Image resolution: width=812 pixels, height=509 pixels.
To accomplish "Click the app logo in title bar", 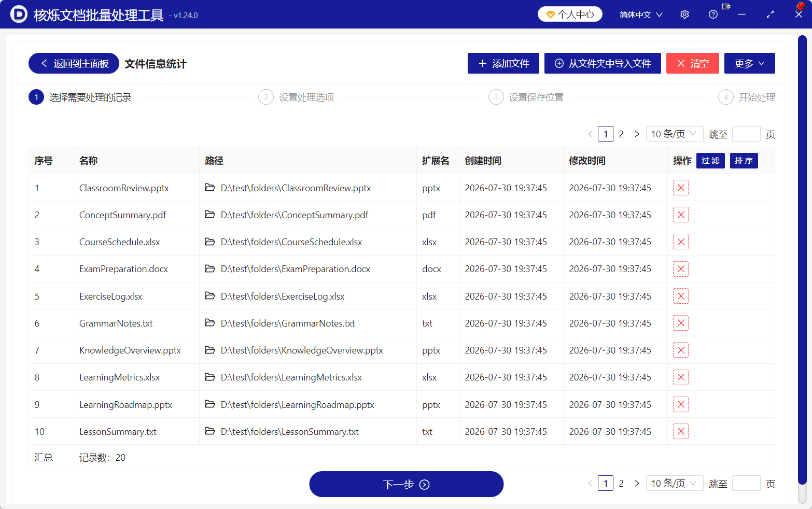I will click(19, 14).
